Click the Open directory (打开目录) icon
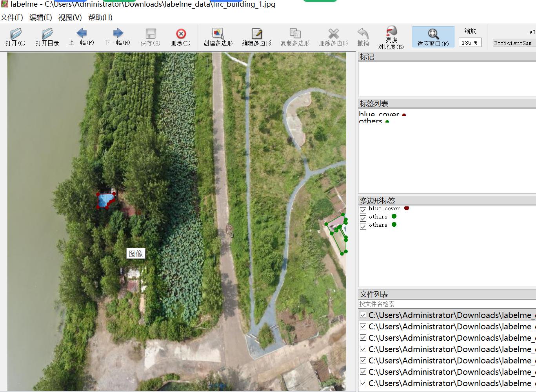 coord(47,37)
